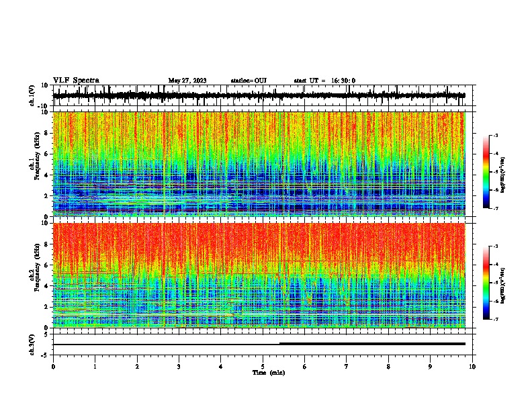Image resolution: width=532 pixels, height=411 pixels.
Task: Click the "ch.1(V)" axis label
Action: point(32,95)
